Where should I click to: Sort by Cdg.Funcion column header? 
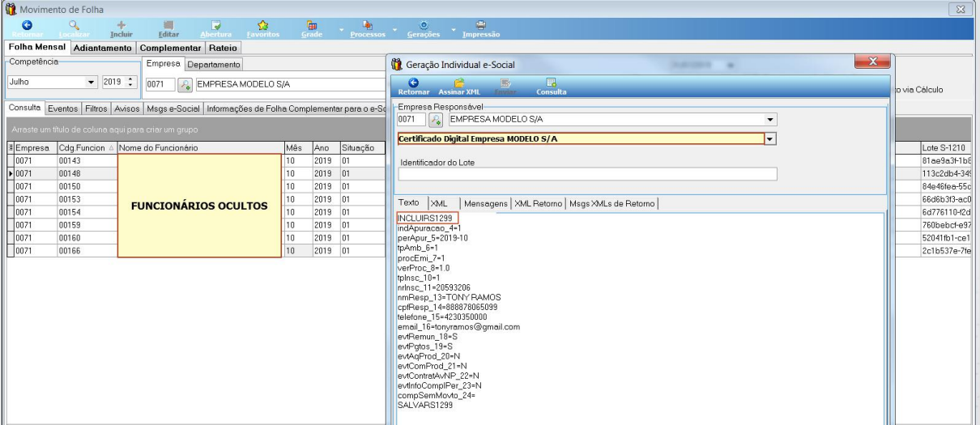coord(86,148)
